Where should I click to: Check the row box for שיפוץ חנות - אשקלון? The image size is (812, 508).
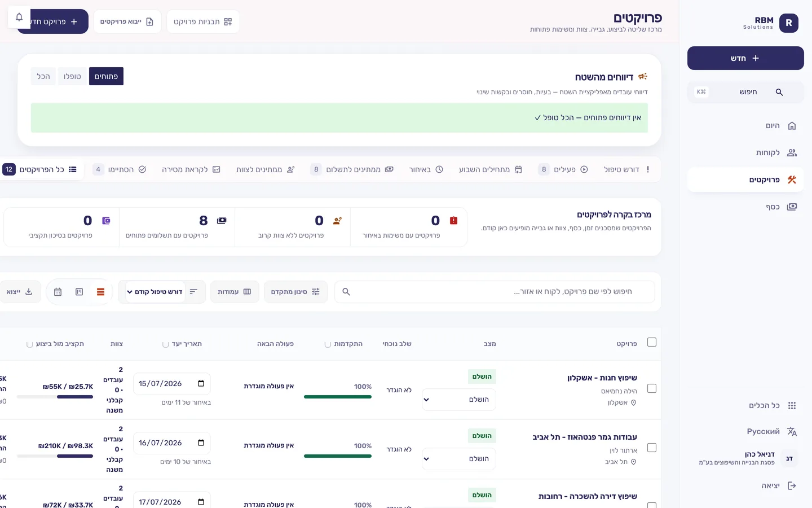click(x=652, y=388)
